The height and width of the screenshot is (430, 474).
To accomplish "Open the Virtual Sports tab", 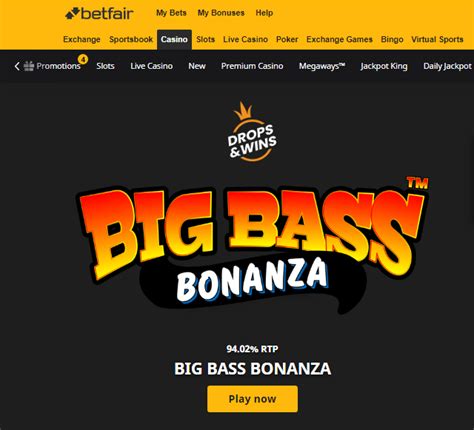I will [x=437, y=39].
